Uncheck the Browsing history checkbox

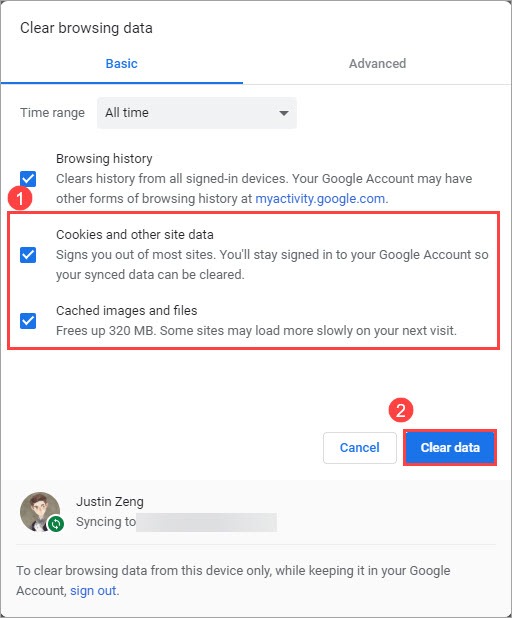point(28,179)
